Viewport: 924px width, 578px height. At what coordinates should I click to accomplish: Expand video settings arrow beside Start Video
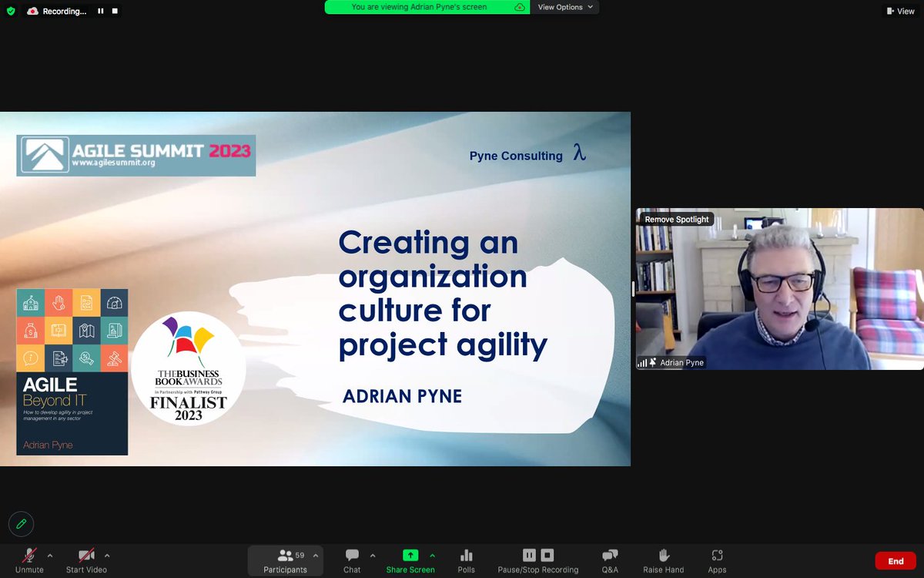click(x=107, y=555)
